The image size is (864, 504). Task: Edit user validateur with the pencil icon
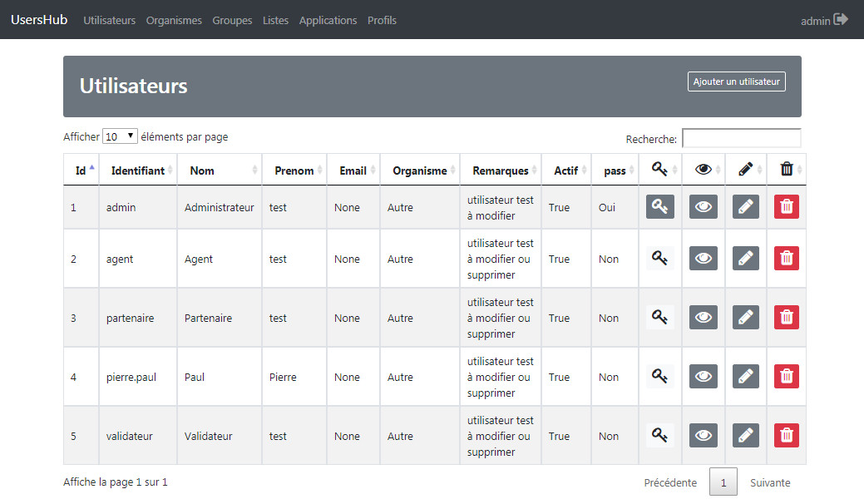pyautogui.click(x=745, y=435)
